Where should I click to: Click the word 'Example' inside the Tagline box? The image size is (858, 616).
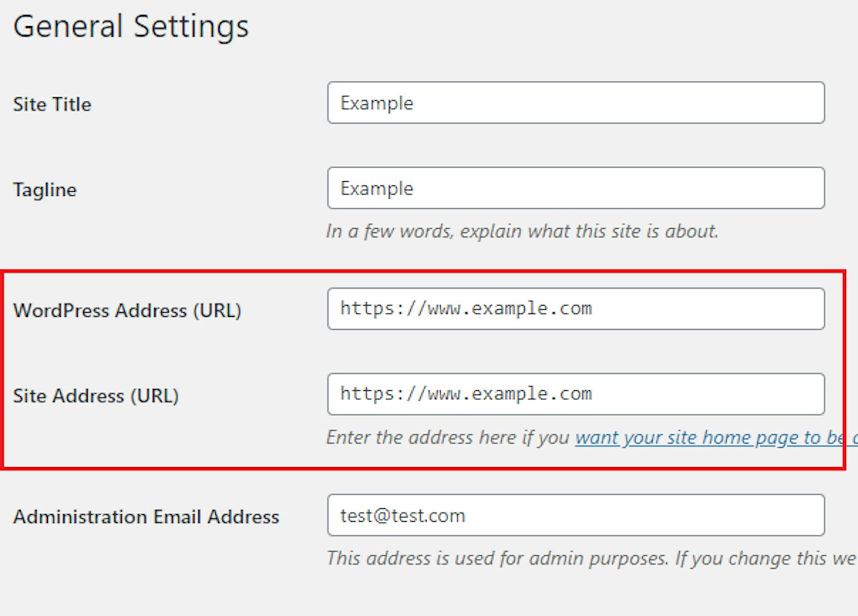point(377,189)
